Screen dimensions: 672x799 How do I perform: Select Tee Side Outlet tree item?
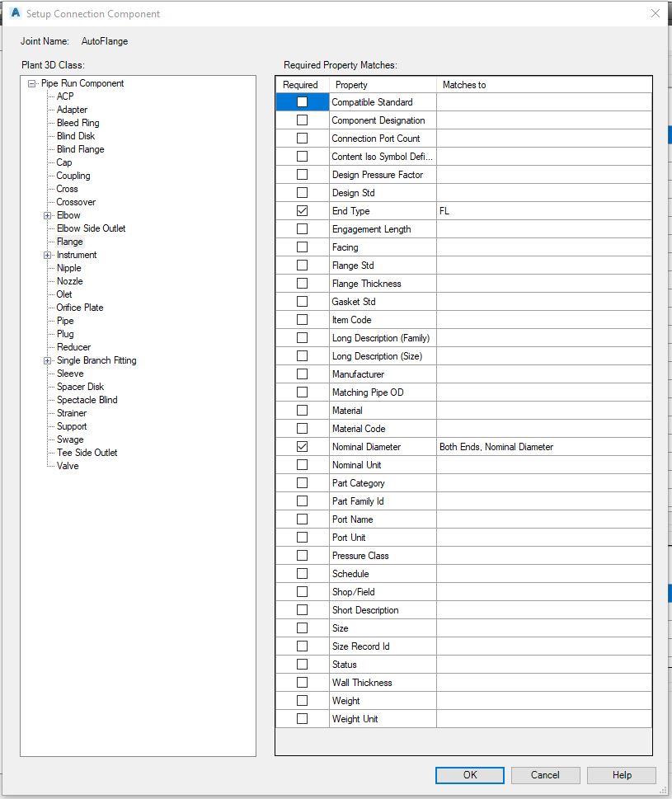[x=87, y=453]
